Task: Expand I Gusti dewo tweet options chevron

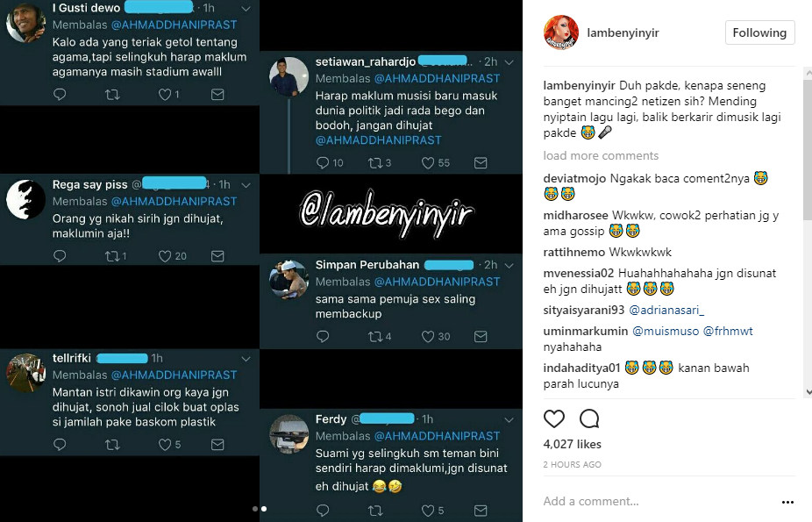Action: tap(246, 9)
